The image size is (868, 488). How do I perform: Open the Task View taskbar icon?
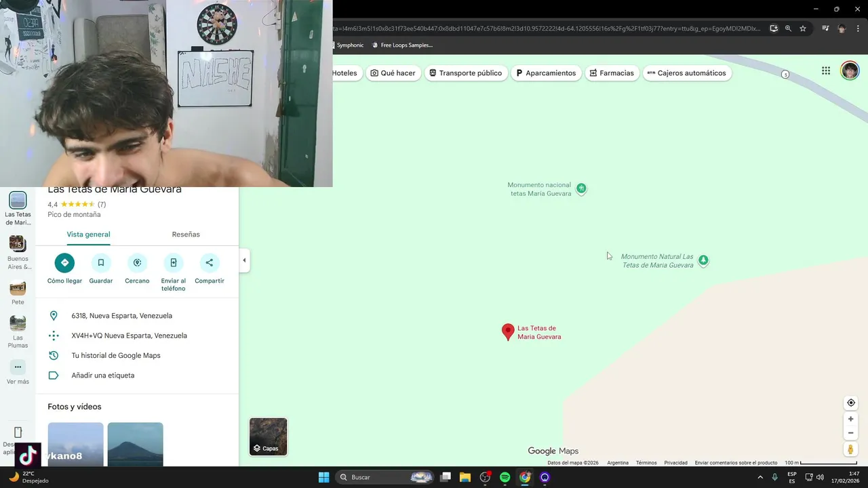pos(446,477)
